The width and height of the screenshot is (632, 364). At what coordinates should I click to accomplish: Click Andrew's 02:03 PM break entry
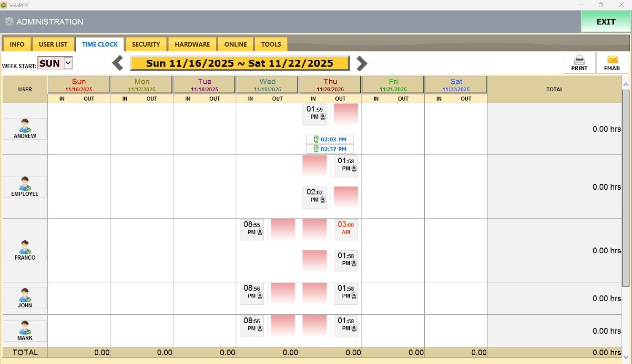tap(330, 139)
